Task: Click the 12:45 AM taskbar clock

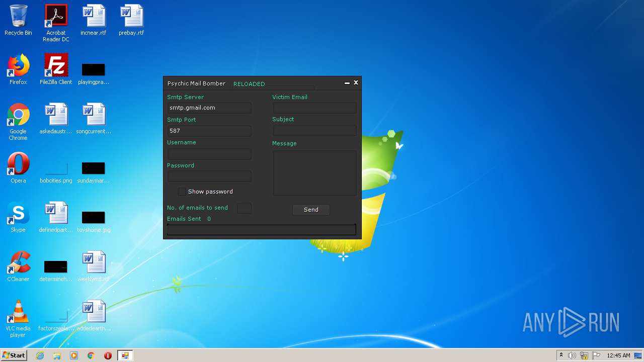Action: click(x=618, y=355)
